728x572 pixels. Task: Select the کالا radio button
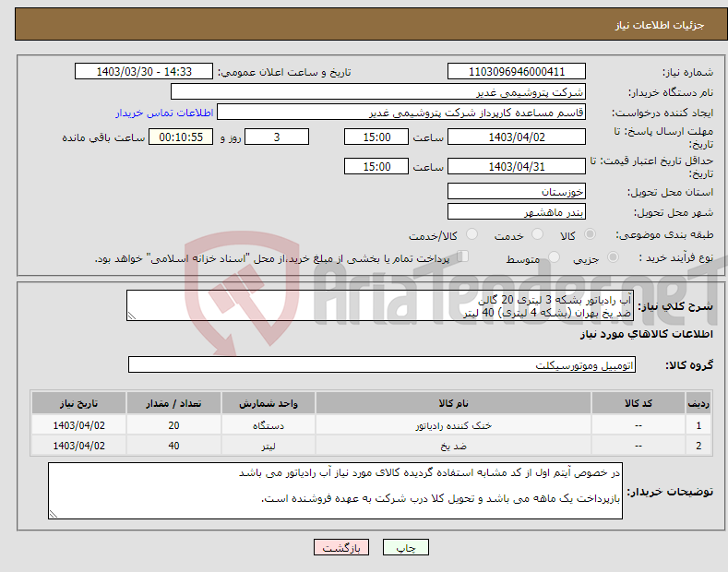590,234
